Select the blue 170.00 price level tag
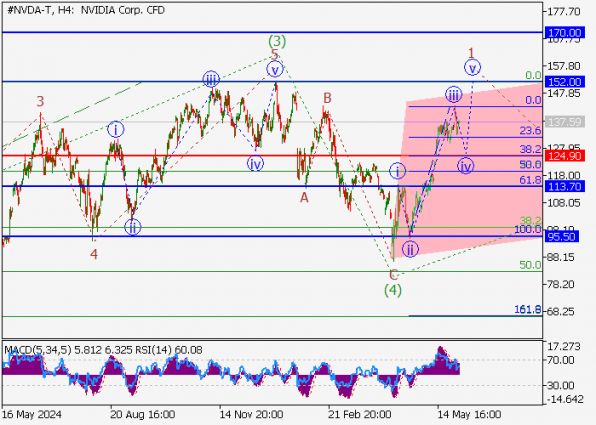 [564, 33]
